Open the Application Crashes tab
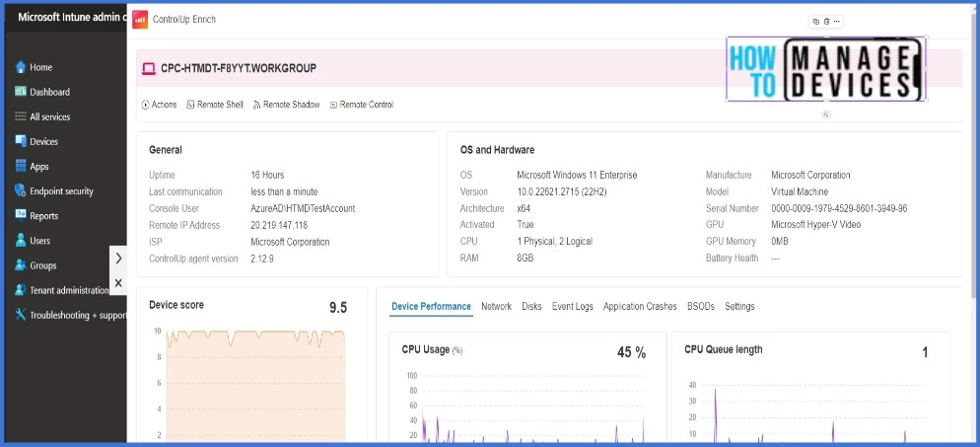980x447 pixels. [x=640, y=306]
